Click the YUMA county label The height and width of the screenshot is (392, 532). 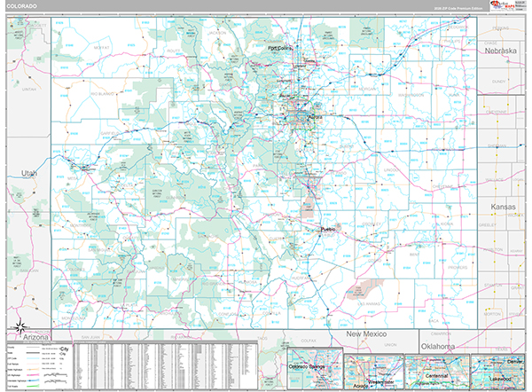tap(454, 95)
